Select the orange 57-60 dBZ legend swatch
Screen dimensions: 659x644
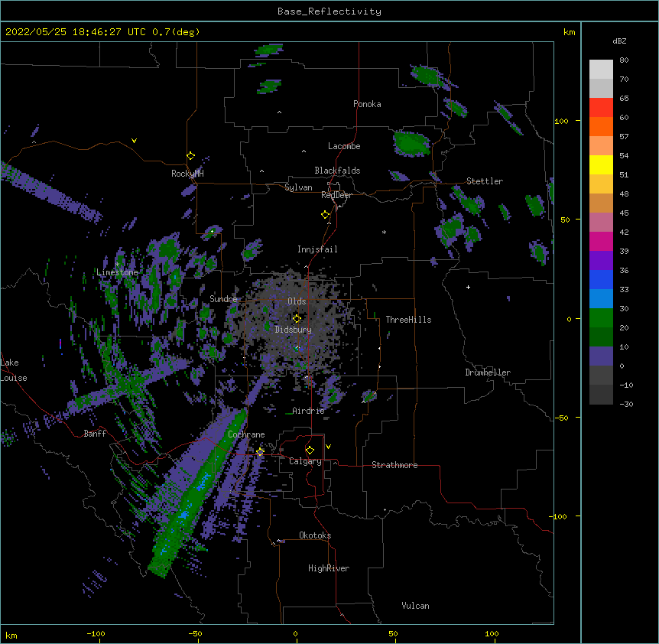601,126
